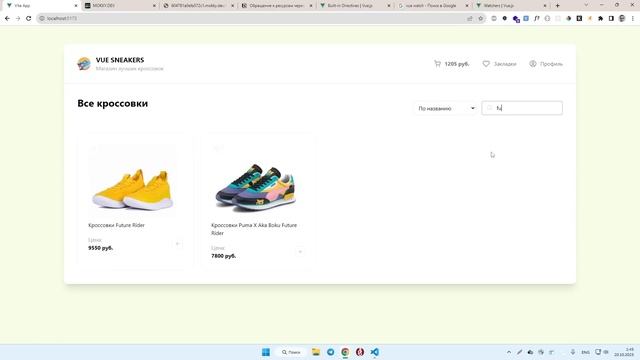
Task: Switch to the Vite App browser tab
Action: (x=41, y=6)
